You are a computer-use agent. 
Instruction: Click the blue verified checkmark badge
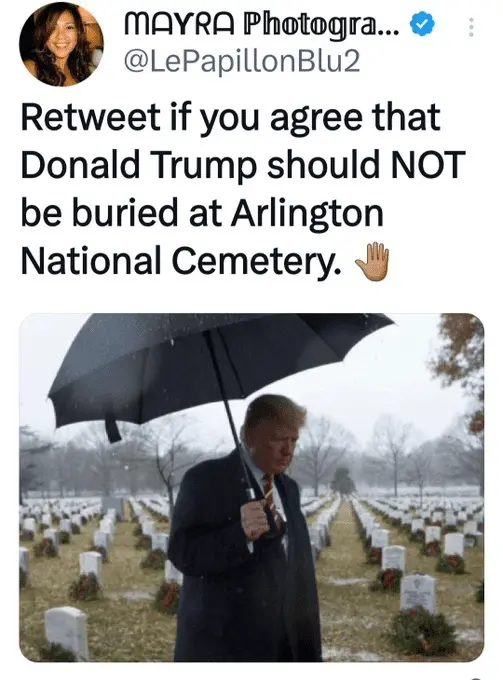point(421,25)
